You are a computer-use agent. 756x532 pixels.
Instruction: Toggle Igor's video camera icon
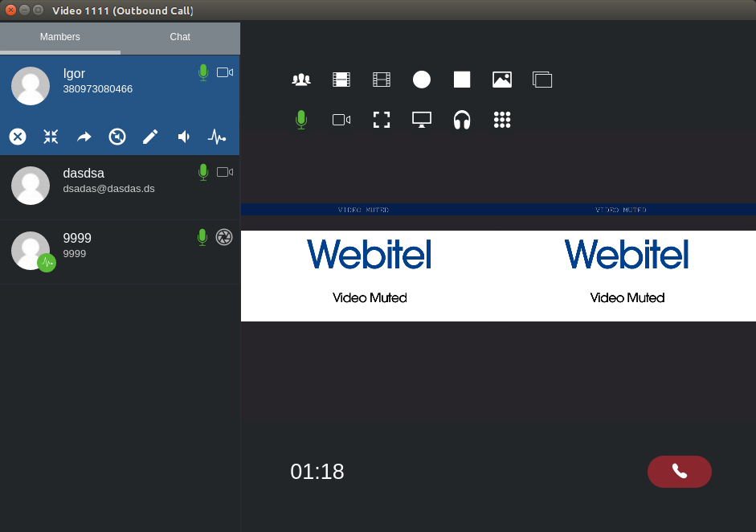pyautogui.click(x=225, y=72)
